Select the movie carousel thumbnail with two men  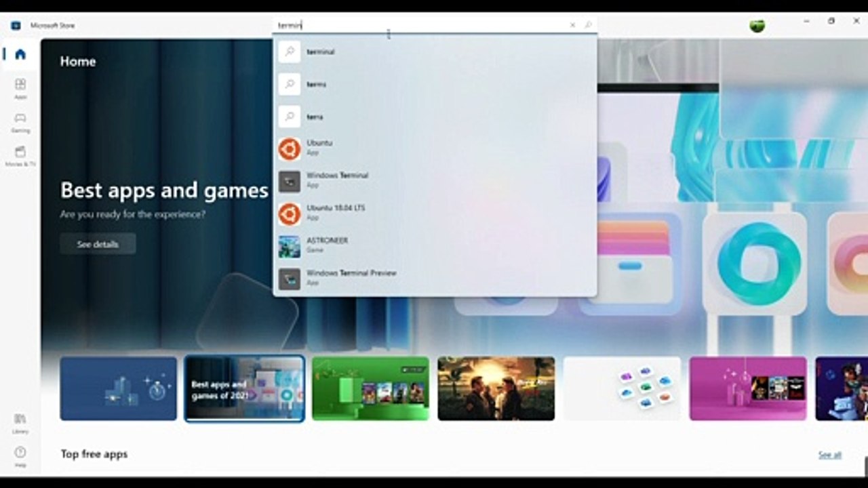(x=496, y=389)
